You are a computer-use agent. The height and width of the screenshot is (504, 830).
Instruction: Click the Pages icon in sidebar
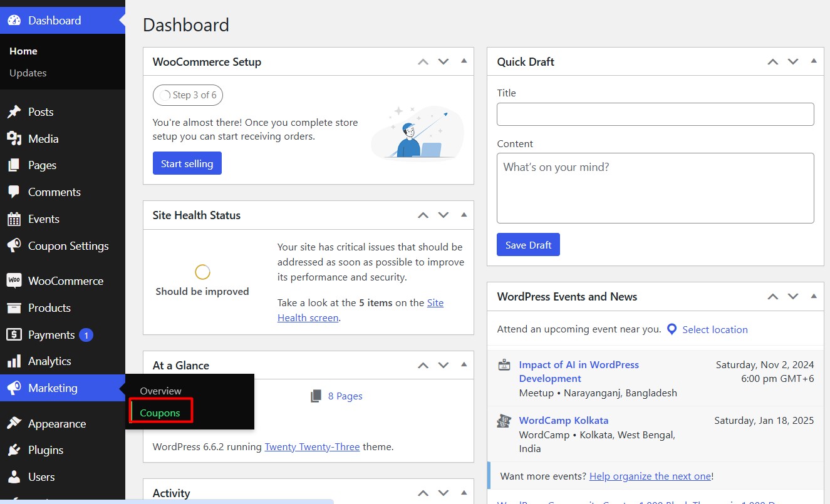coord(14,165)
